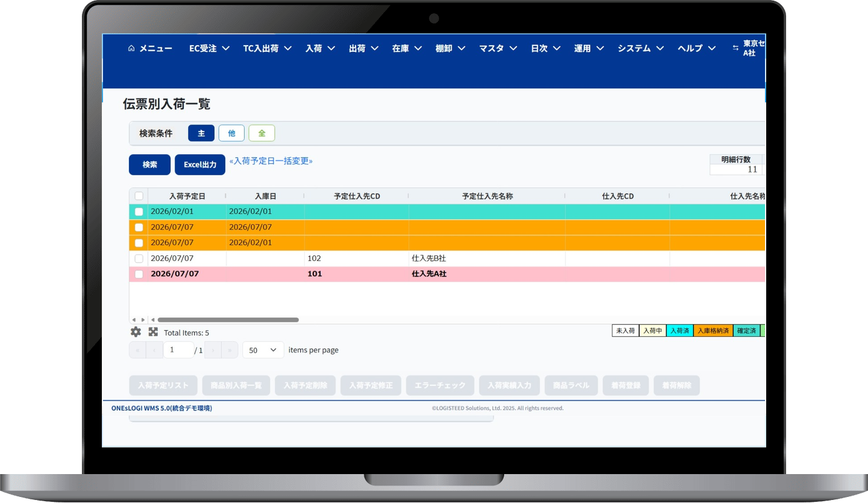Image resolution: width=868 pixels, height=503 pixels.
Task: Open the 運用 menu
Action: click(x=589, y=49)
